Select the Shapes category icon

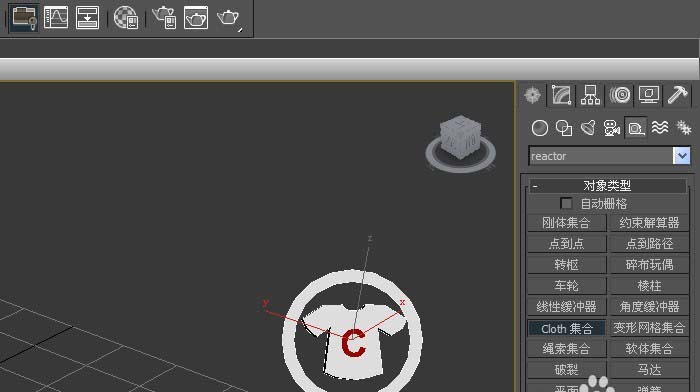point(564,128)
